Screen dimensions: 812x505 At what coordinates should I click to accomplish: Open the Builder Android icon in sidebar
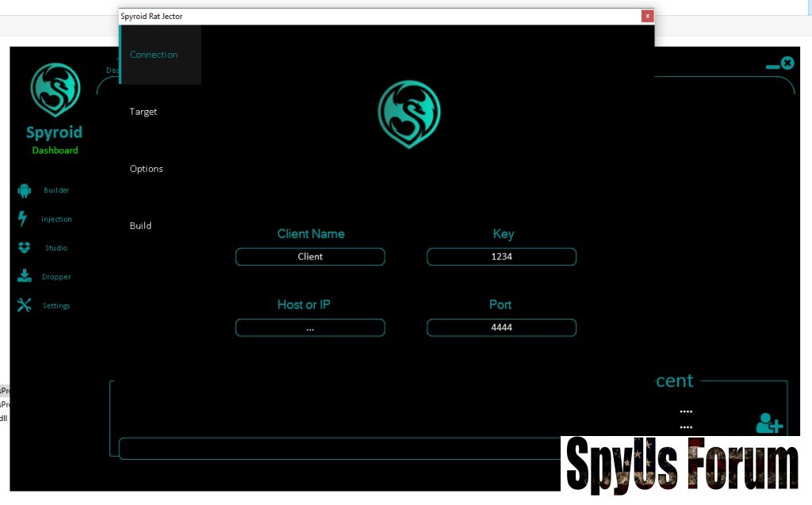pos(24,190)
